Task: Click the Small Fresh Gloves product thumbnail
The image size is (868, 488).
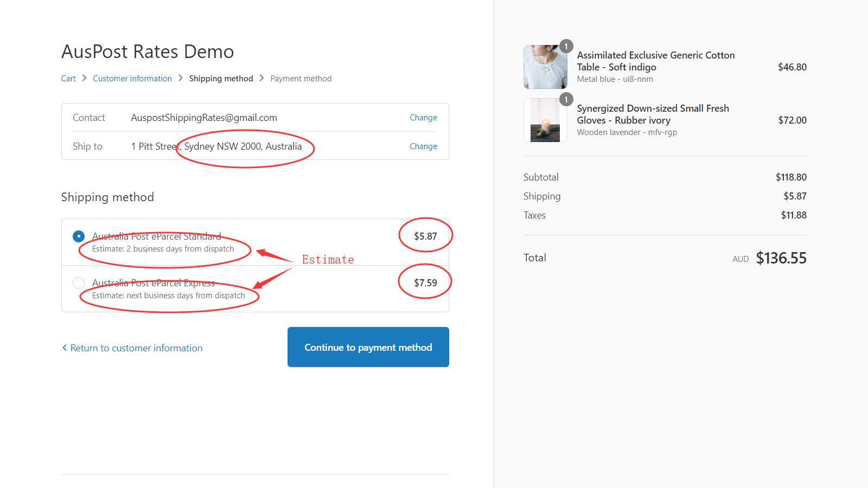Action: coord(545,120)
